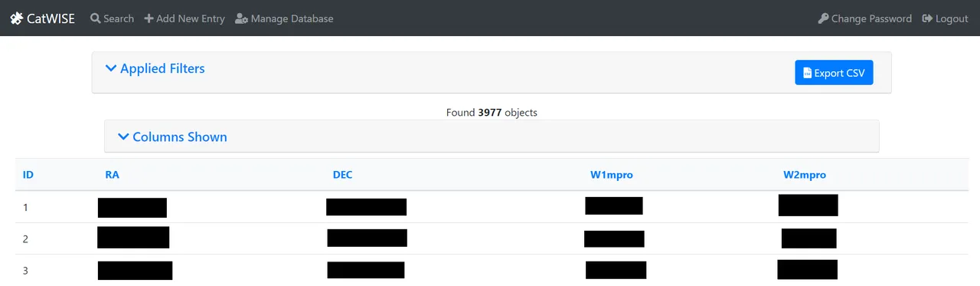This screenshot has width=980, height=286.
Task: Click the key icon beside Change Password
Action: coord(823,18)
